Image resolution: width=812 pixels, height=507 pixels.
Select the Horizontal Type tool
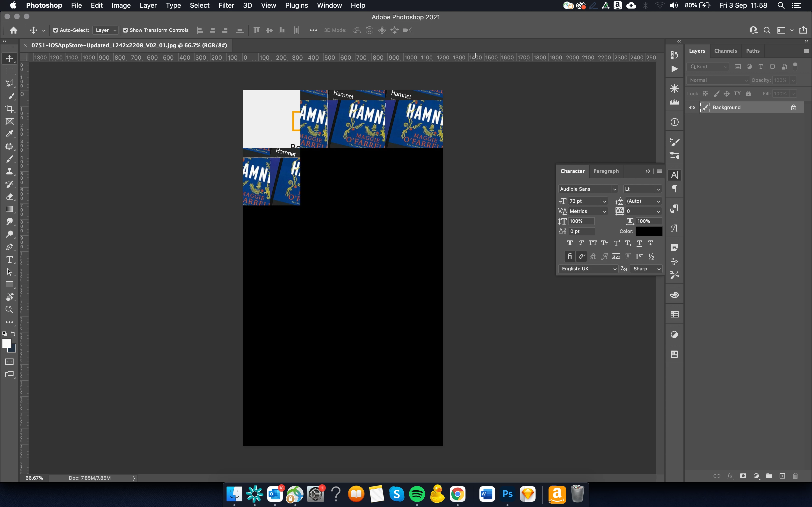[9, 260]
